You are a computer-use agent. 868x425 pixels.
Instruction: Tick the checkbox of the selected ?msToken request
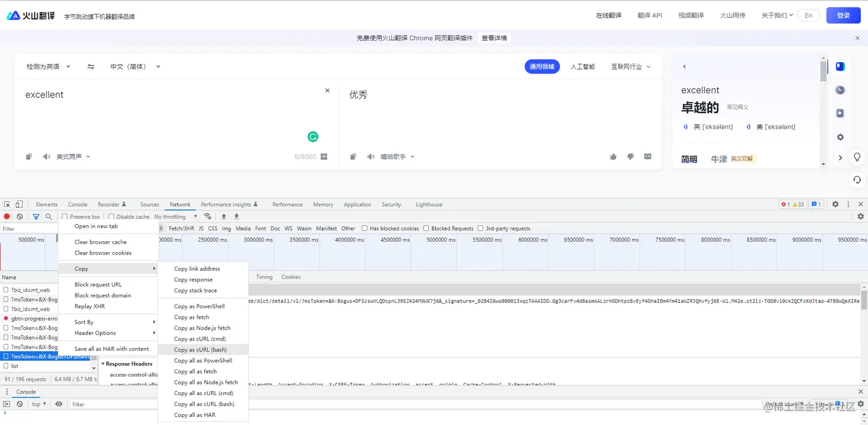point(6,357)
